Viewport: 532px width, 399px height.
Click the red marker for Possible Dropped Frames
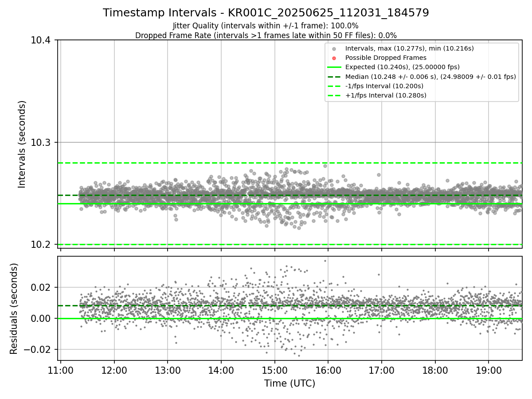pyautogui.click(x=334, y=58)
